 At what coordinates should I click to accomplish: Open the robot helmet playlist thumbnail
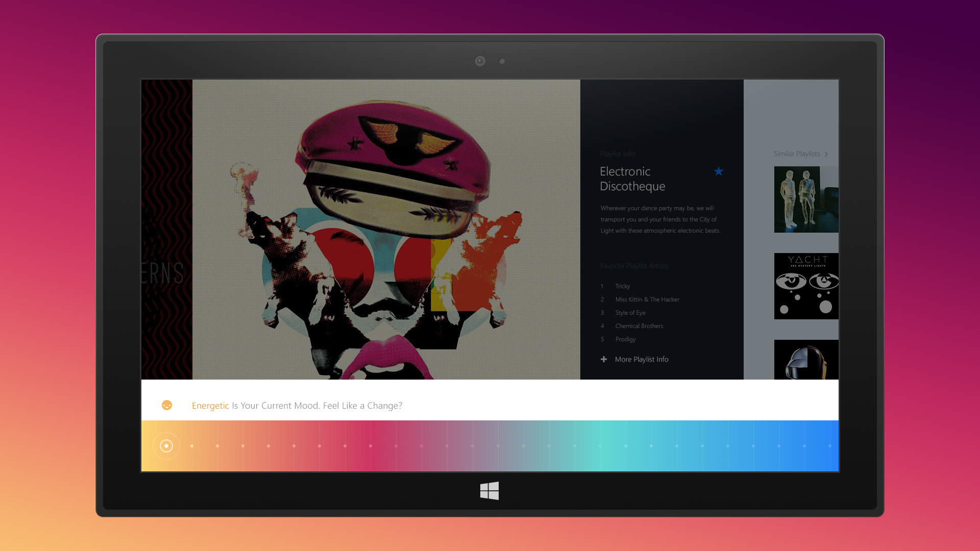pos(806,360)
